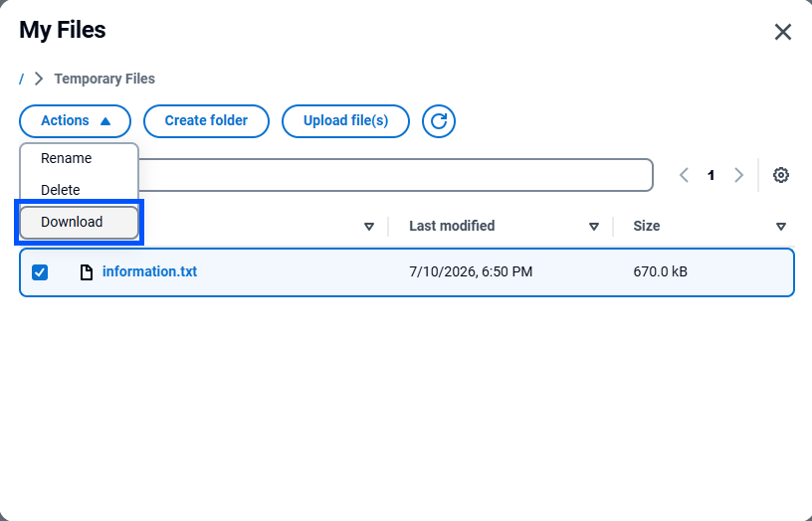Collapse the Actions dropdown
Viewport: 812px width, 521px height.
(75, 121)
